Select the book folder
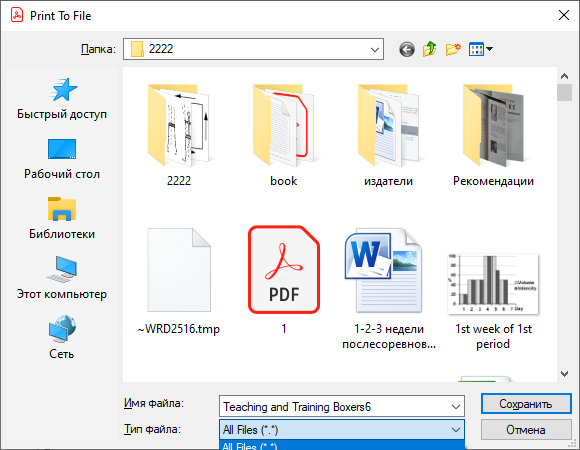This screenshot has height=450, width=580. pos(283,136)
